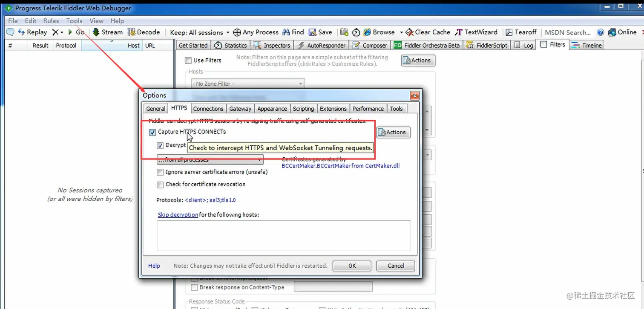This screenshot has width=644, height=309.
Task: Click the comment bubble icon in the toolbar
Action: click(10, 32)
